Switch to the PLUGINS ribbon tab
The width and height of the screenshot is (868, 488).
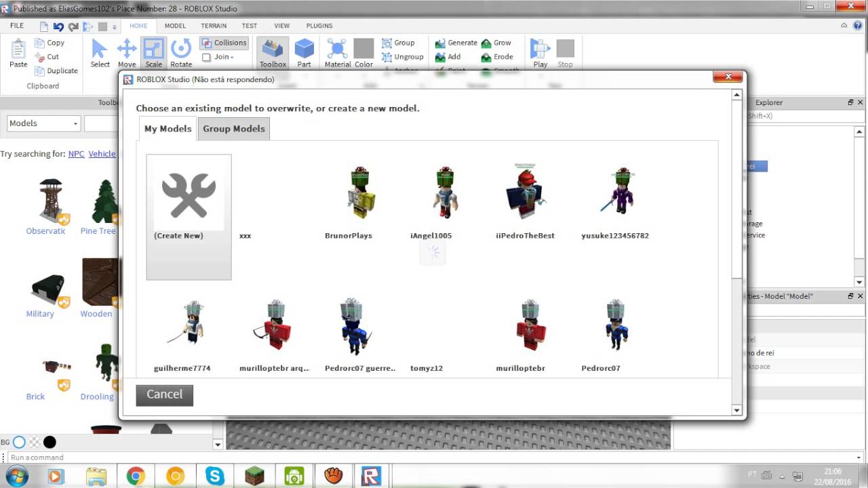[319, 26]
